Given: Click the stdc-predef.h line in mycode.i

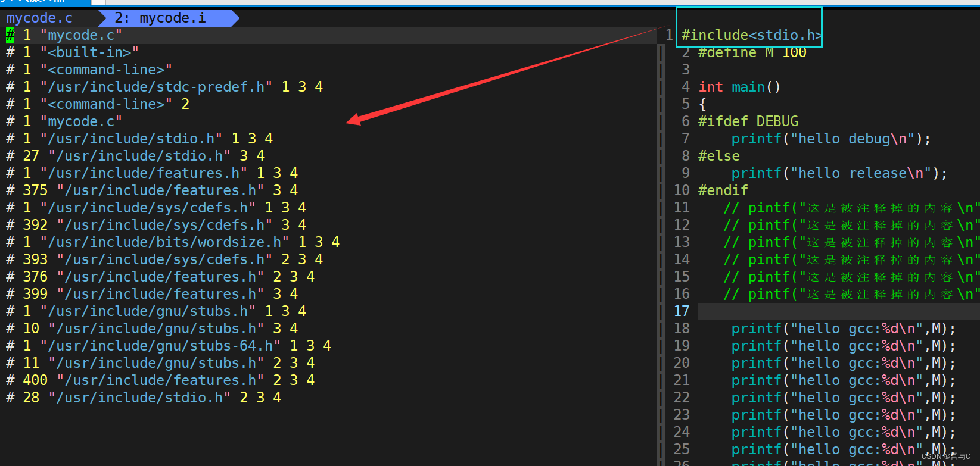Looking at the screenshot, I should pyautogui.click(x=164, y=87).
